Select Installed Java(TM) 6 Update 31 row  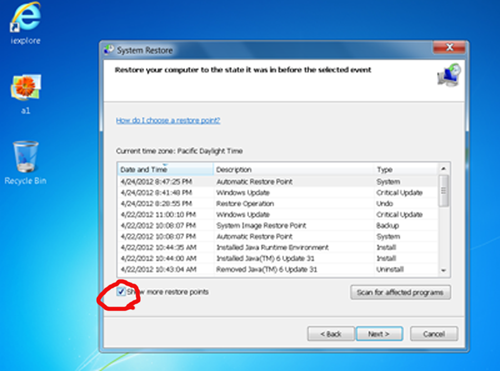(x=278, y=259)
